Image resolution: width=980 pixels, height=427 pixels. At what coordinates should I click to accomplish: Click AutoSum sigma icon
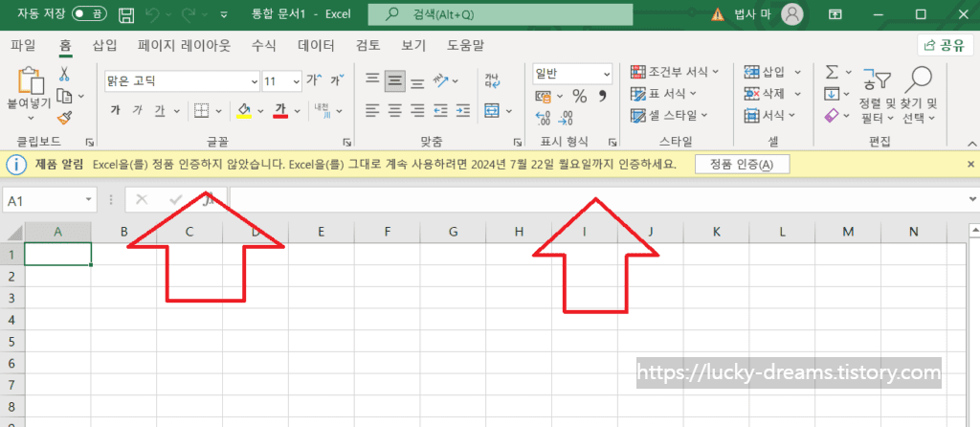click(832, 73)
